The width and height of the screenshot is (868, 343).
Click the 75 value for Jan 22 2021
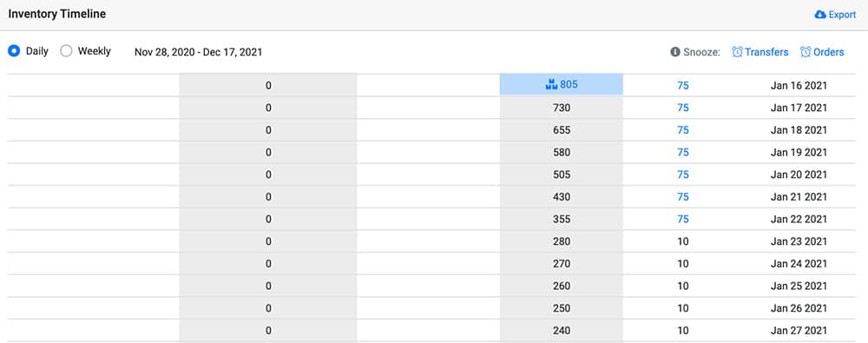(682, 219)
